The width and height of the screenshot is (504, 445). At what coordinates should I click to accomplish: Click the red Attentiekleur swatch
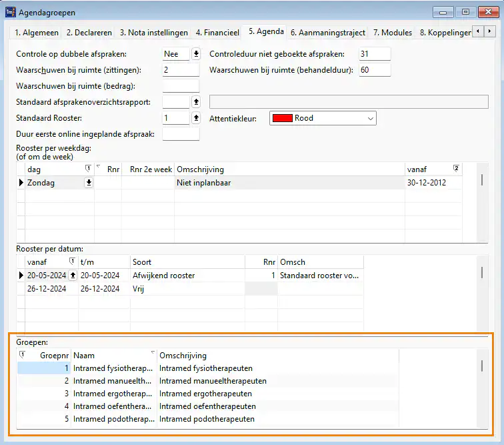tap(283, 118)
